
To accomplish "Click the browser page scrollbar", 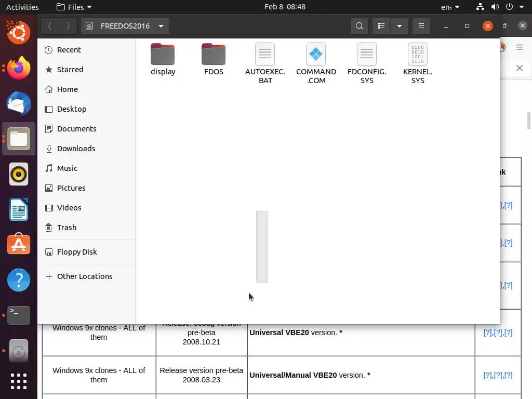I will [x=528, y=121].
